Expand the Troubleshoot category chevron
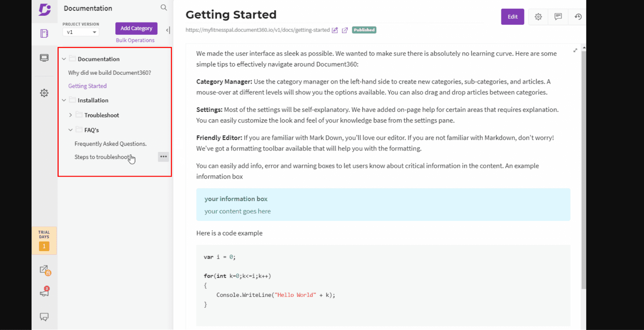The width and height of the screenshot is (644, 330). [70, 115]
